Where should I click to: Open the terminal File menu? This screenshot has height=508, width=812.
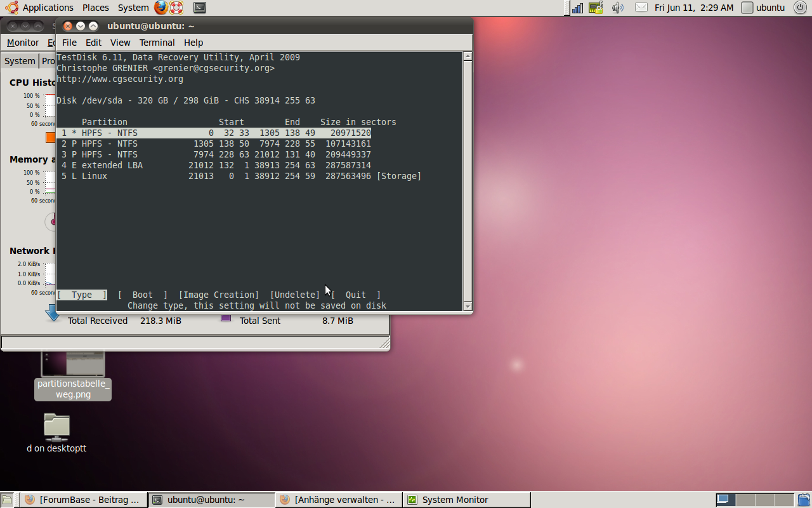click(69, 43)
